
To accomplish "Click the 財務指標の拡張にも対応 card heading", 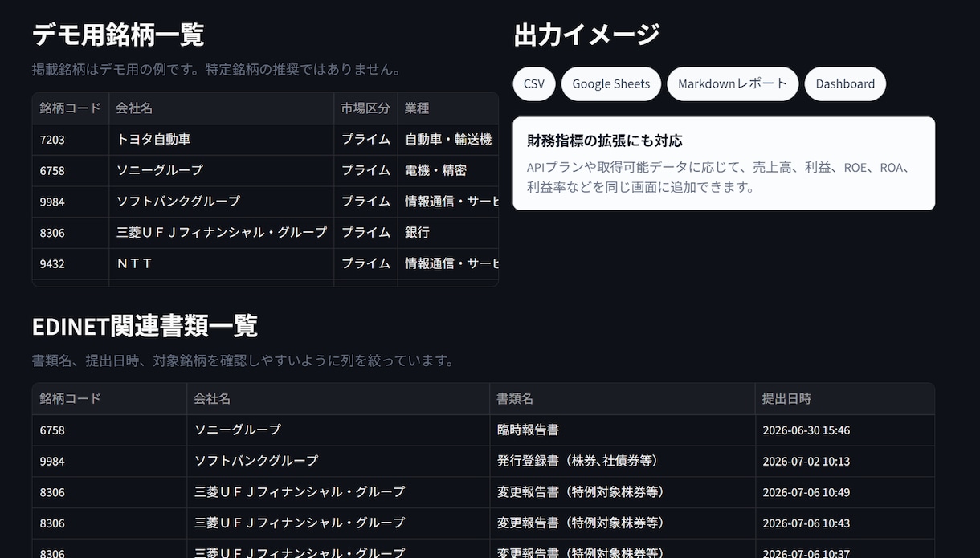I will click(605, 141).
